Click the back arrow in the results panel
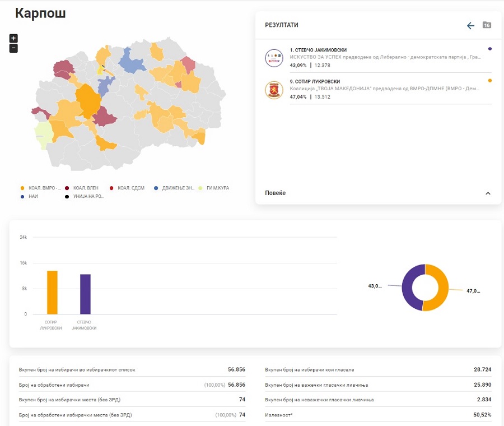The image size is (504, 426). 470,26
